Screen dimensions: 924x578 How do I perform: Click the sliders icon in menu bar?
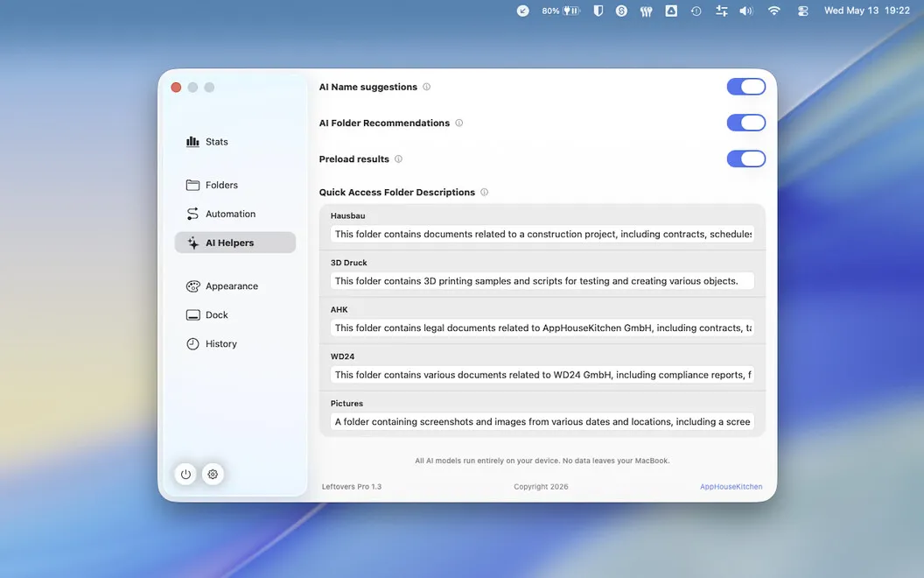coord(721,11)
